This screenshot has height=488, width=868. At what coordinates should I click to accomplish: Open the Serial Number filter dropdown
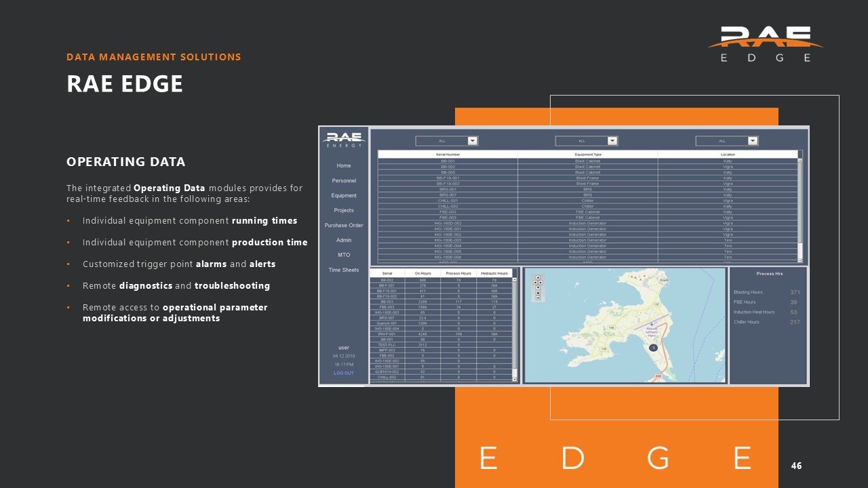click(447, 141)
